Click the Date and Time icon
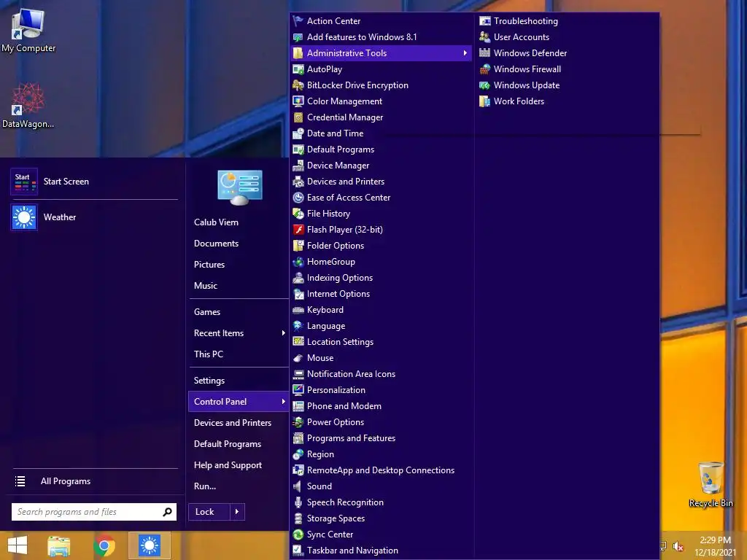This screenshot has height=560, width=747. click(298, 133)
